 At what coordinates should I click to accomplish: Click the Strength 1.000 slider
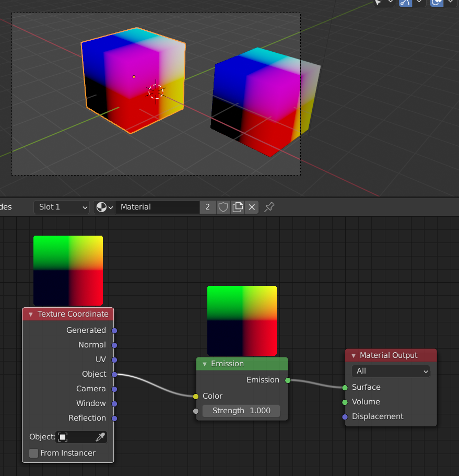click(x=241, y=411)
